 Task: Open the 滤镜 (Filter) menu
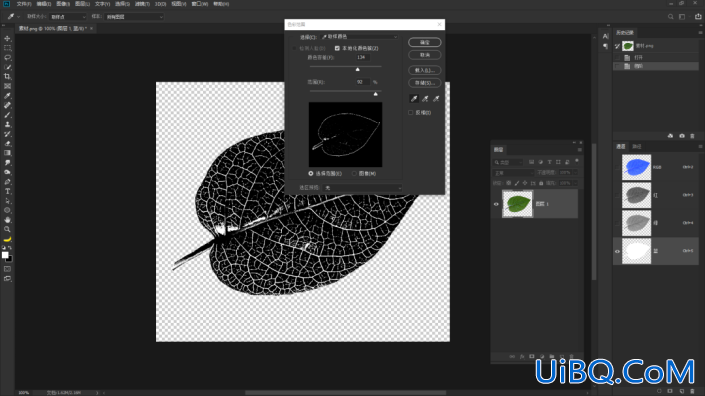click(x=142, y=4)
